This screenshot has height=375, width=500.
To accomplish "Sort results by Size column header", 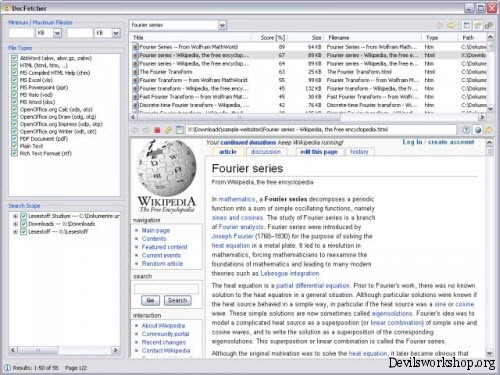I will pyautogui.click(x=306, y=38).
